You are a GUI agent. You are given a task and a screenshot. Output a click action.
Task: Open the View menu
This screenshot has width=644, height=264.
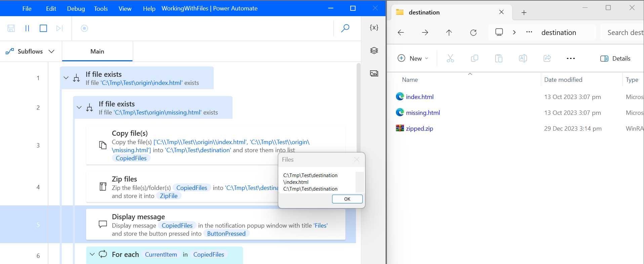(125, 8)
